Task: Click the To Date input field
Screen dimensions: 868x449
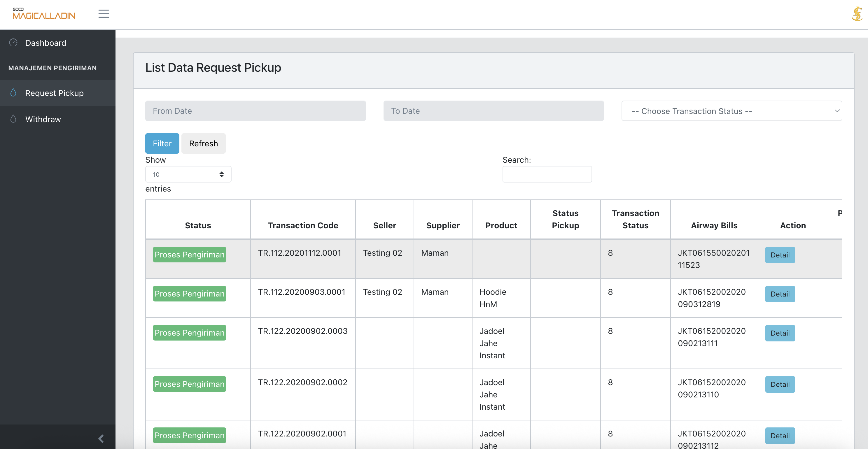Action: tap(493, 111)
